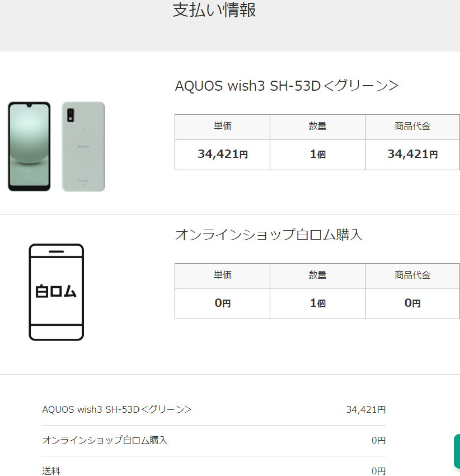Click the 1個 quantity cell for 白ロム

click(317, 304)
